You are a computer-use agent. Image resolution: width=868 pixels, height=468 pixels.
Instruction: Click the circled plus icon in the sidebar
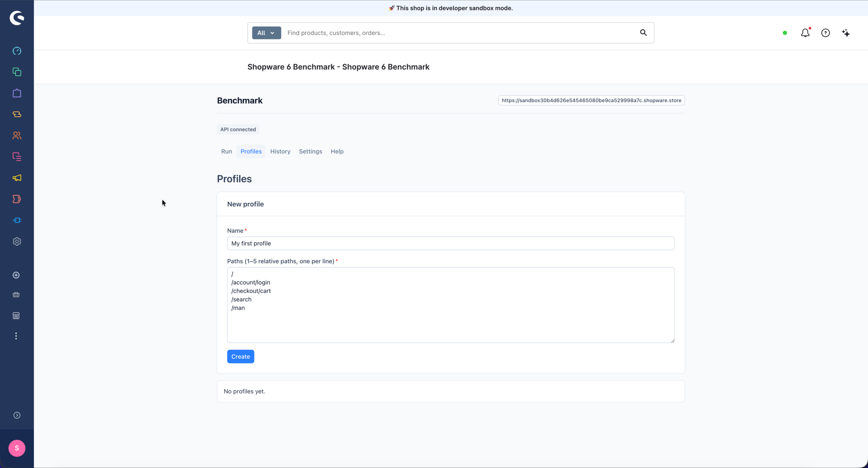(x=16, y=275)
